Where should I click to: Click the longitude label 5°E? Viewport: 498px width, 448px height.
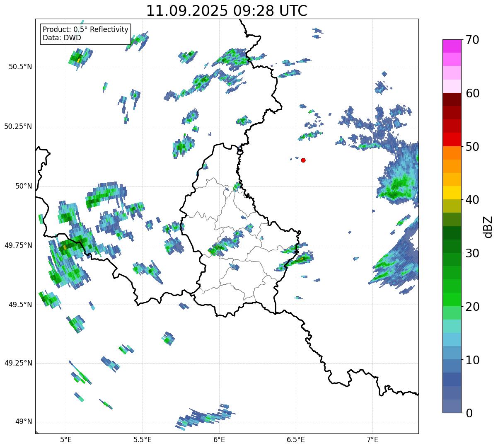point(66,439)
